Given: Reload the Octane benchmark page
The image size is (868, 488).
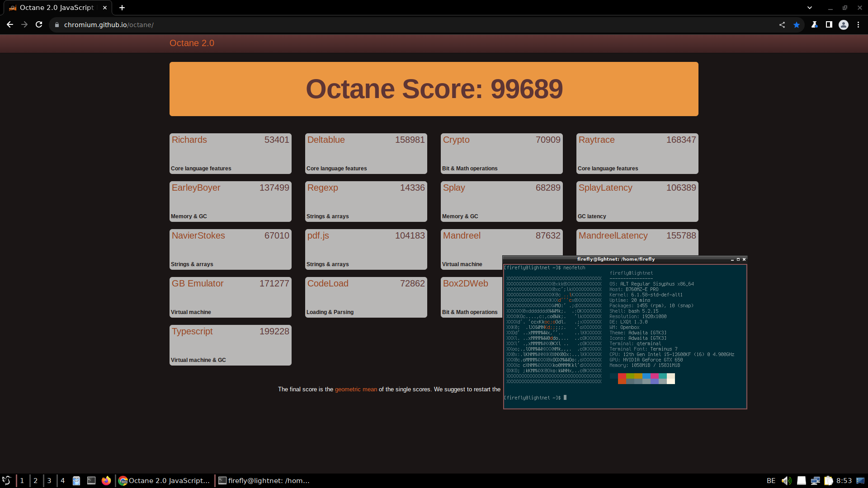Looking at the screenshot, I should (39, 25).
